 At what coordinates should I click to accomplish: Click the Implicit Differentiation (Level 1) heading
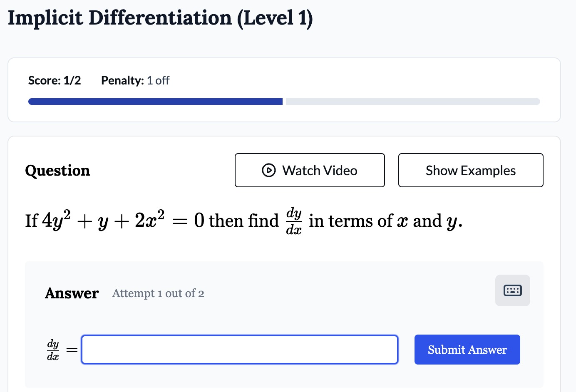160,18
